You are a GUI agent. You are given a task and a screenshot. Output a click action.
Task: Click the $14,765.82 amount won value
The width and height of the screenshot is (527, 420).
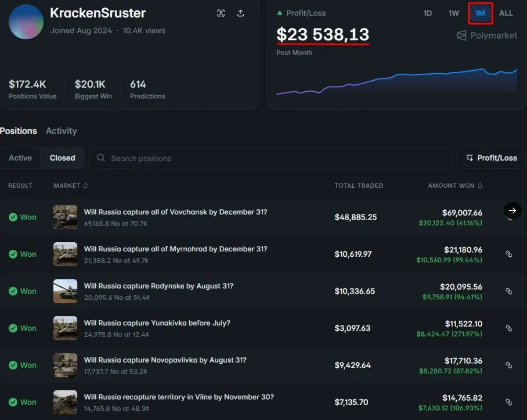[462, 398]
